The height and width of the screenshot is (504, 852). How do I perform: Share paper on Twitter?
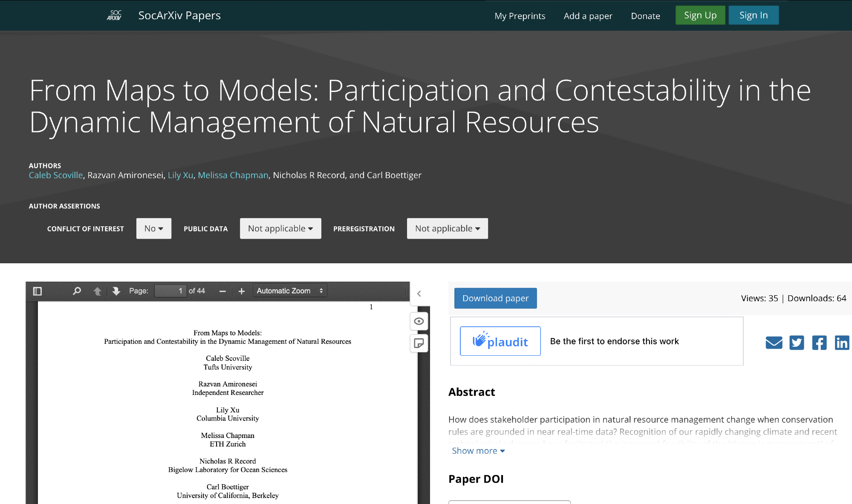point(796,343)
